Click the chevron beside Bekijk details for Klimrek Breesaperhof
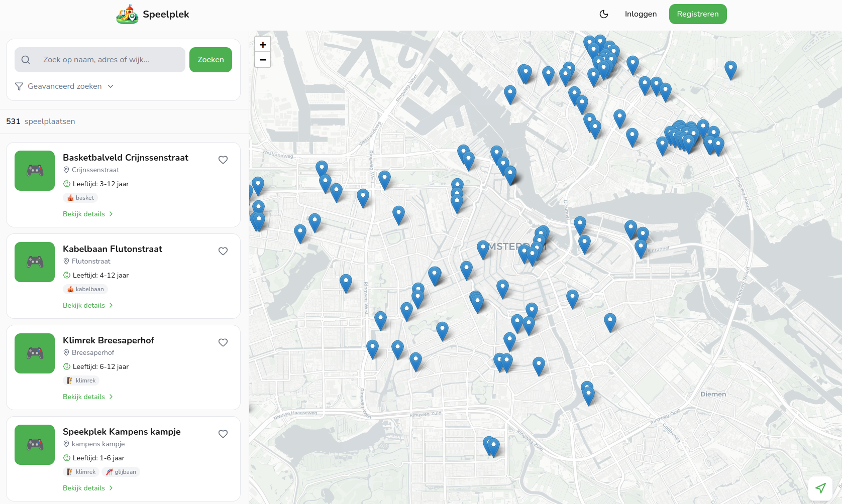This screenshot has height=504, width=842. 111,397
